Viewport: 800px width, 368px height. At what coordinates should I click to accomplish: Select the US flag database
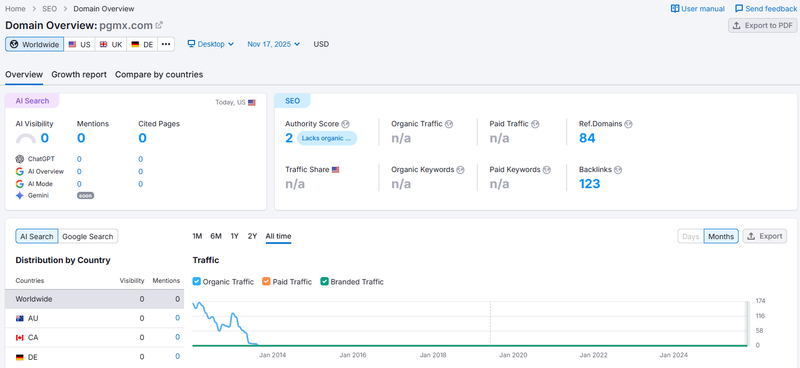(x=79, y=44)
